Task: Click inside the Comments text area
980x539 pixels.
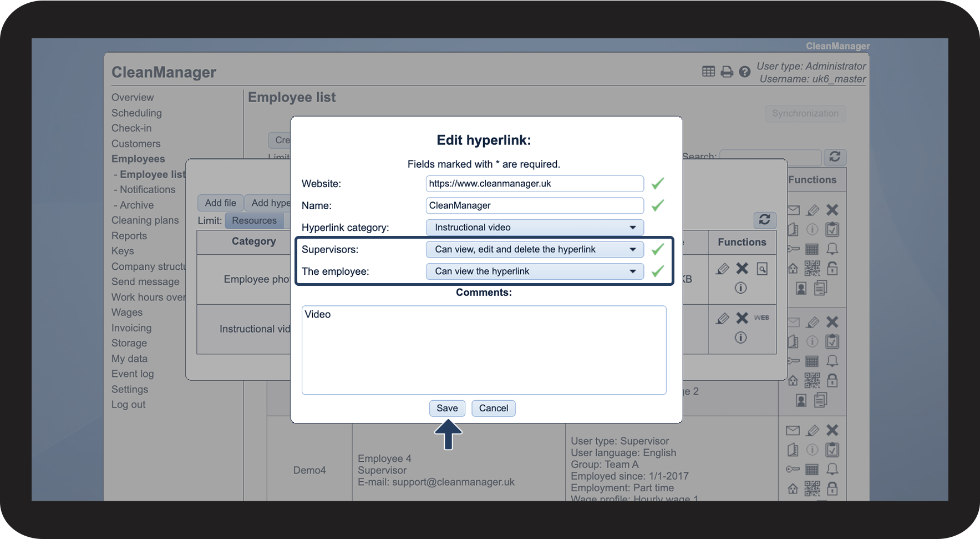Action: (x=484, y=350)
